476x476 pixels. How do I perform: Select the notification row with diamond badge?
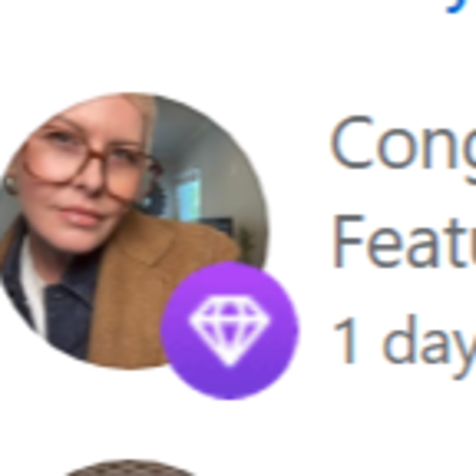pyautogui.click(x=238, y=246)
